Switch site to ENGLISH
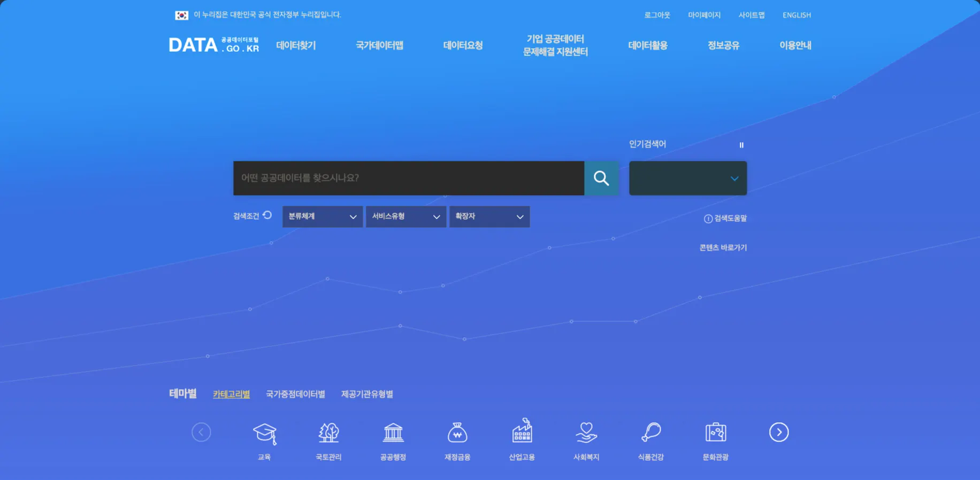 tap(797, 15)
